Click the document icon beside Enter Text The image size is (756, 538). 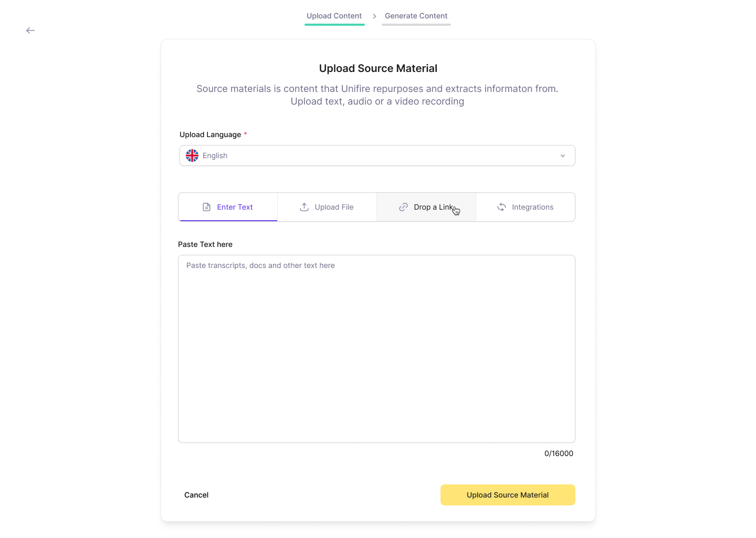click(207, 207)
